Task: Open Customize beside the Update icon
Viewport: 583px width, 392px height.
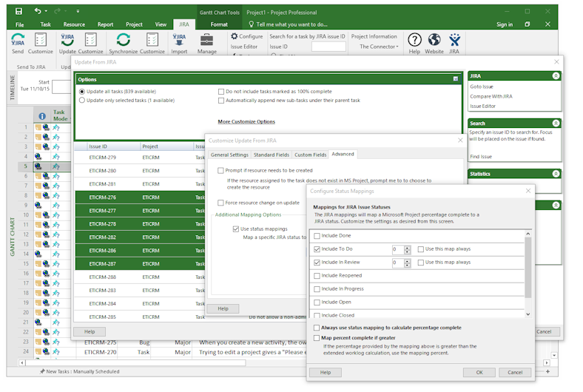Action: pyautogui.click(x=90, y=39)
